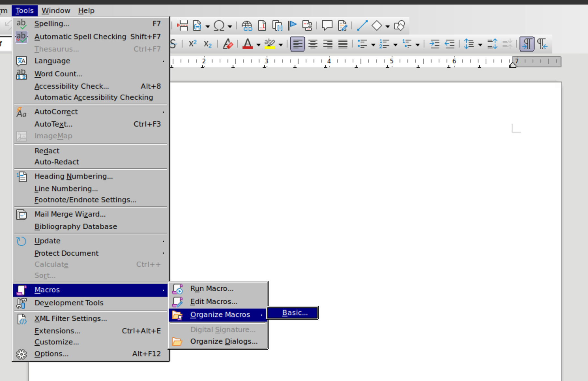This screenshot has height=381, width=588.
Task: Click the Increase Paragraph Spacing icon
Action: [x=492, y=44]
